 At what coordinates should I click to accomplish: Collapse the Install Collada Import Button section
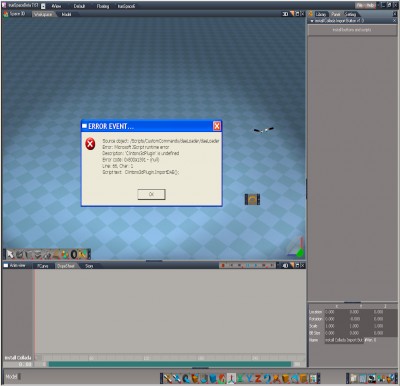tap(312, 21)
